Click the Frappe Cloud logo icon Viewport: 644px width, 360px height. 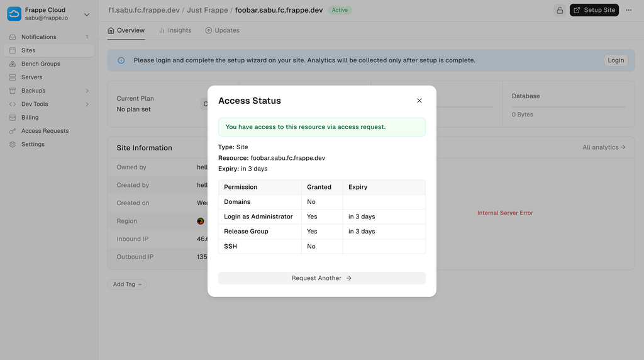pyautogui.click(x=14, y=14)
